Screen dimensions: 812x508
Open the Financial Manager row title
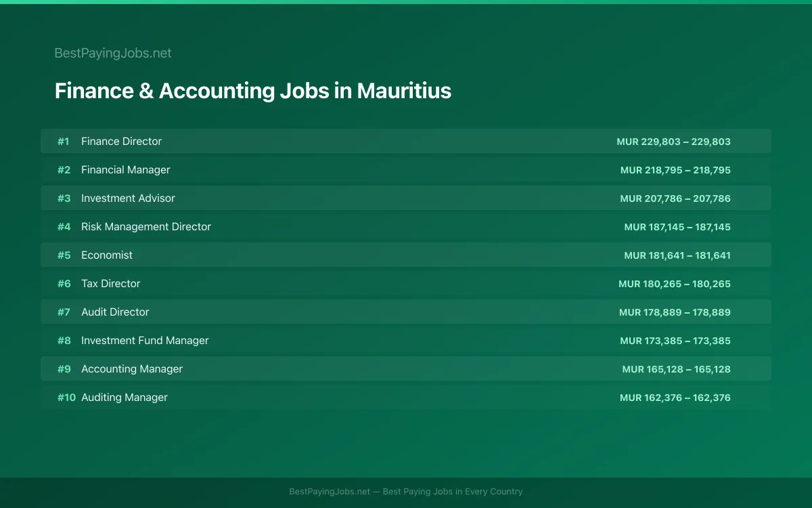[x=126, y=170]
